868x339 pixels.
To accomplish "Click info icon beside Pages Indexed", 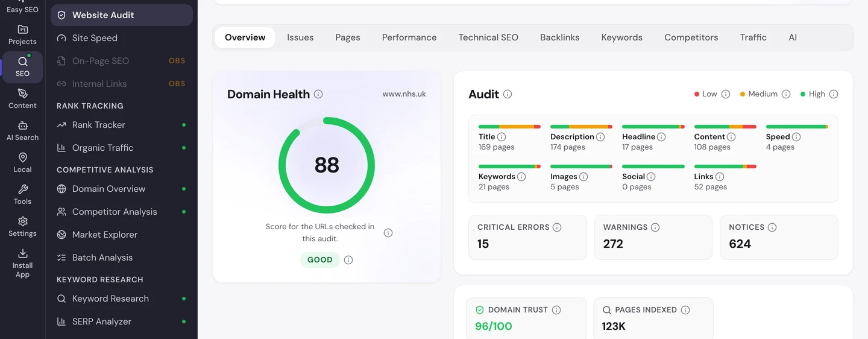I will pyautogui.click(x=685, y=310).
